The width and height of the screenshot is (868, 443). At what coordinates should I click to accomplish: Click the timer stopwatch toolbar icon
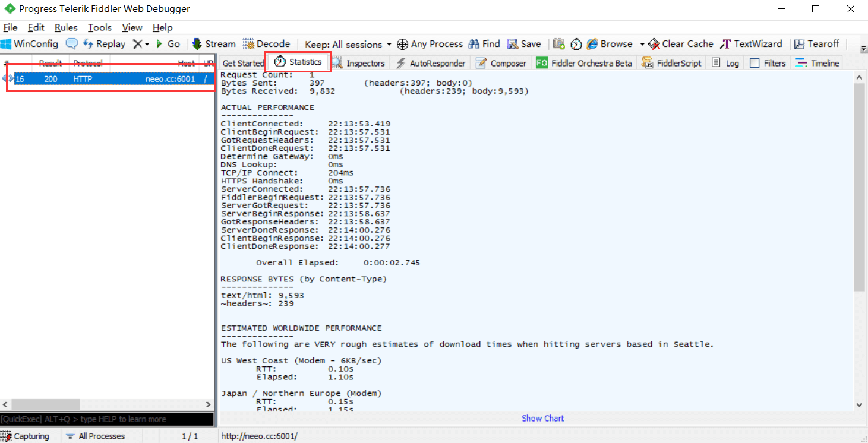[576, 44]
